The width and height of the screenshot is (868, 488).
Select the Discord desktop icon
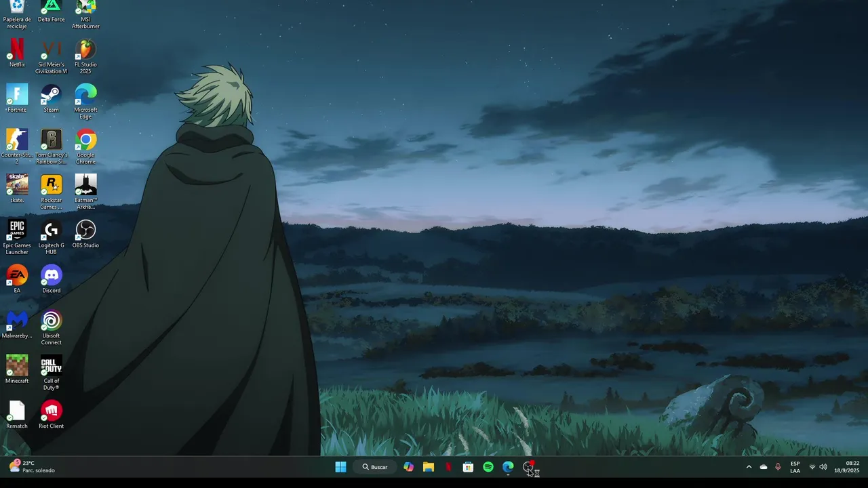[x=52, y=279]
